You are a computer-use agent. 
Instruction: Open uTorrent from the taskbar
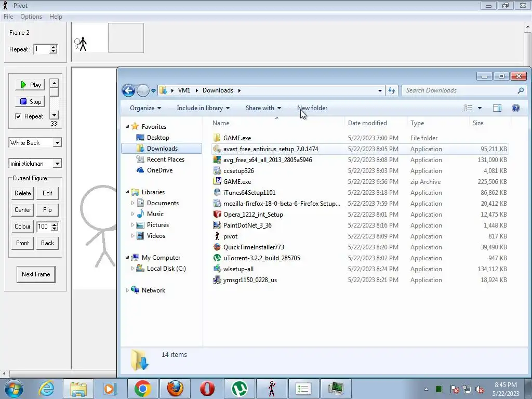(239, 389)
